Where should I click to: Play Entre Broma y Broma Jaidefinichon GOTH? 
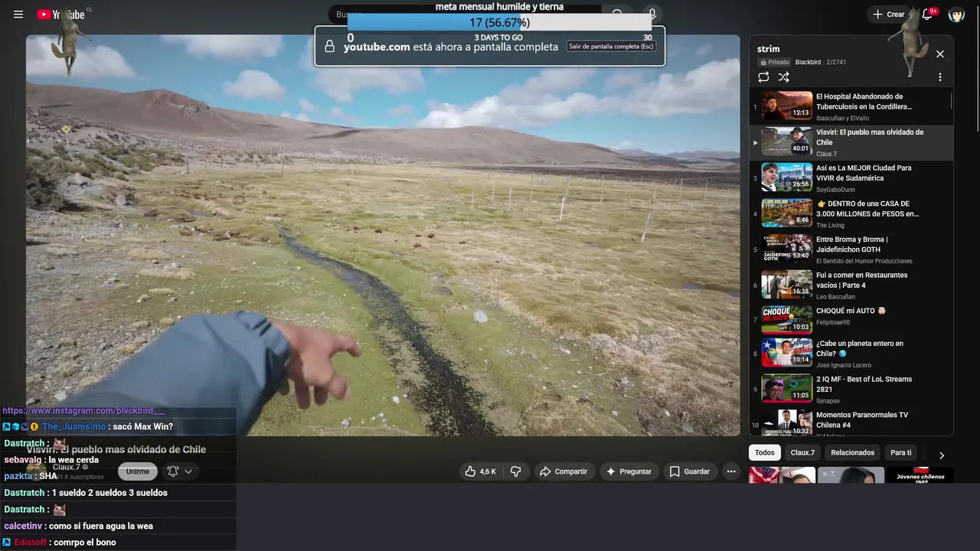851,249
